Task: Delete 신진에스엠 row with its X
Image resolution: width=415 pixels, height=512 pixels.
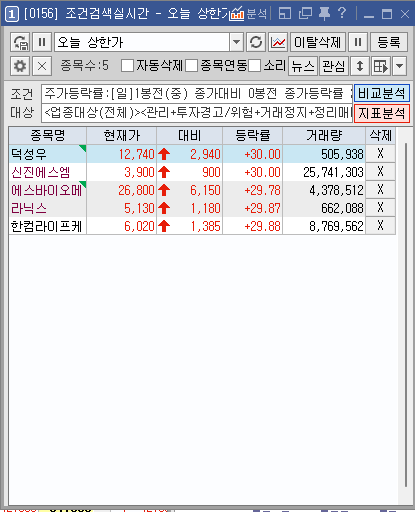Action: pyautogui.click(x=380, y=172)
